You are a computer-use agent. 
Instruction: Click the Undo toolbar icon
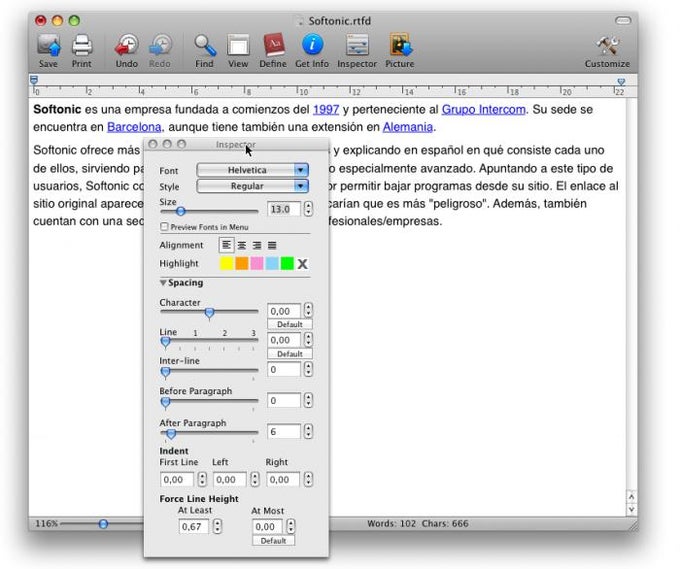(x=127, y=45)
